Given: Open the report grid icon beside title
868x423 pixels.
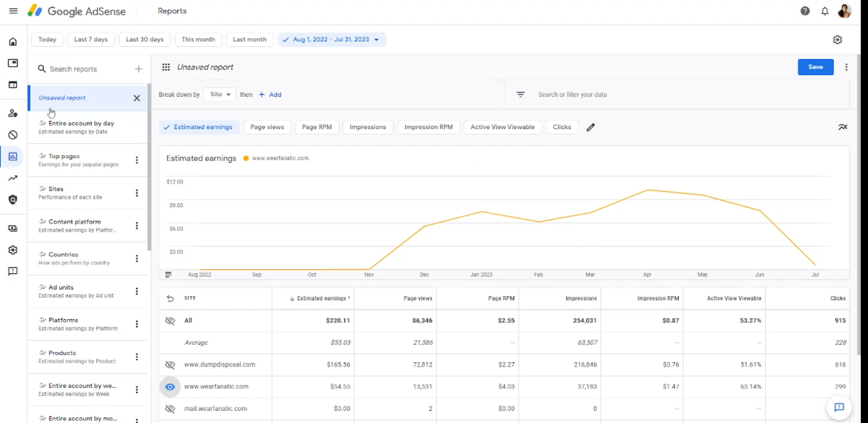Looking at the screenshot, I should click(166, 67).
